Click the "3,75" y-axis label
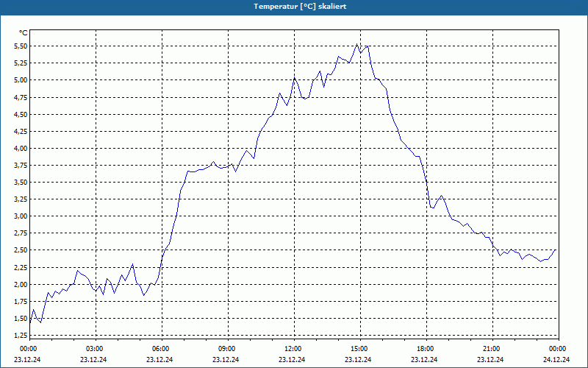 coord(21,165)
